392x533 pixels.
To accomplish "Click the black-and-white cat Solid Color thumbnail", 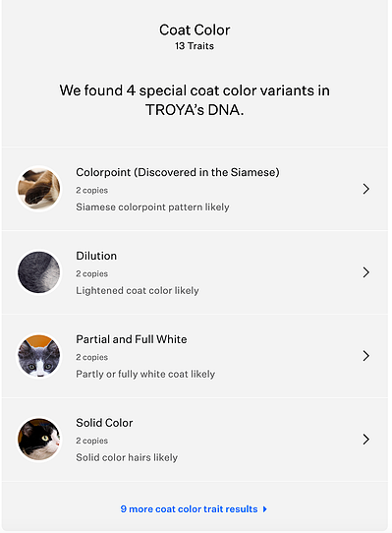I will click(38, 440).
